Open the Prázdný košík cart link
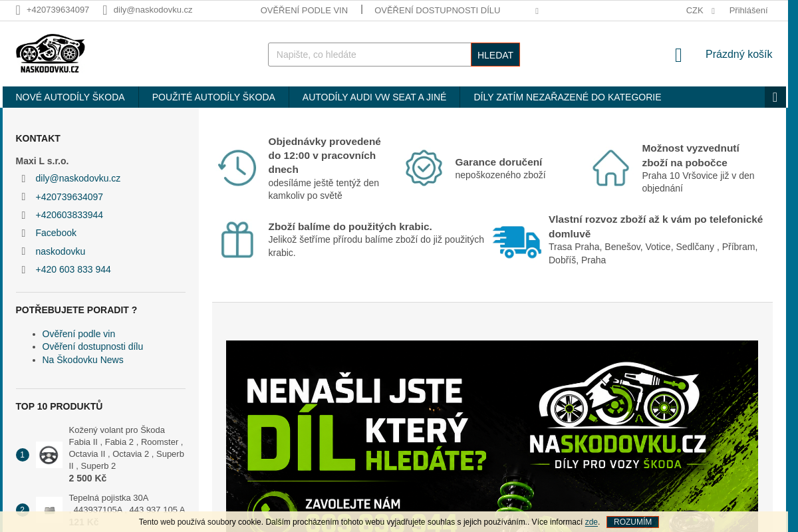 pyautogui.click(x=739, y=55)
